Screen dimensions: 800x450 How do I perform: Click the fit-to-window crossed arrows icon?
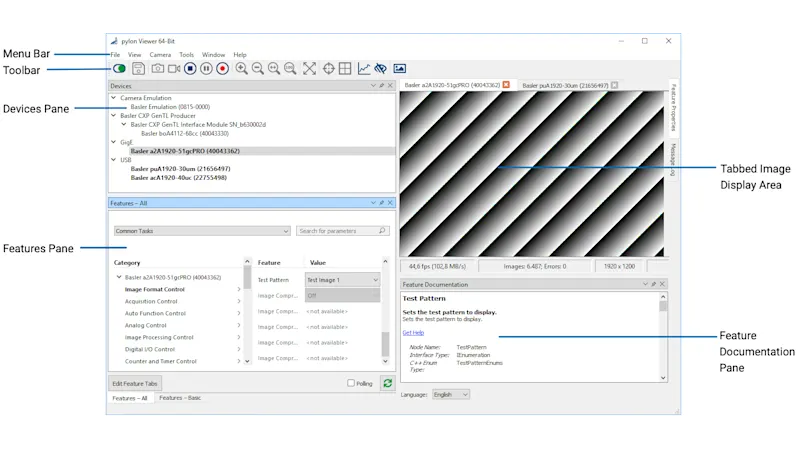coord(310,69)
